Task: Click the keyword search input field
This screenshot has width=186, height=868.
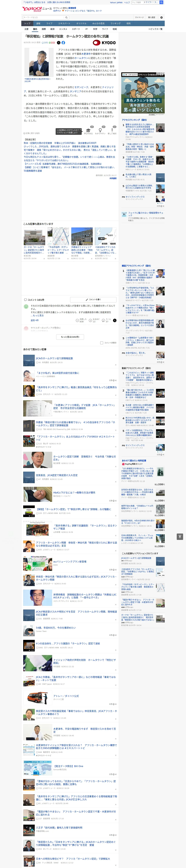Action: pos(43,17)
